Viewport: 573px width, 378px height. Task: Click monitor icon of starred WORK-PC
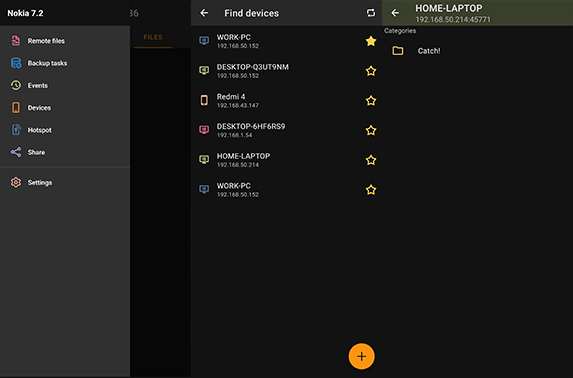(204, 41)
